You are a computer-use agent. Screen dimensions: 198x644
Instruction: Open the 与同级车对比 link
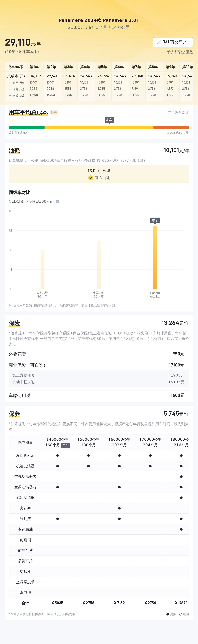tap(178, 112)
